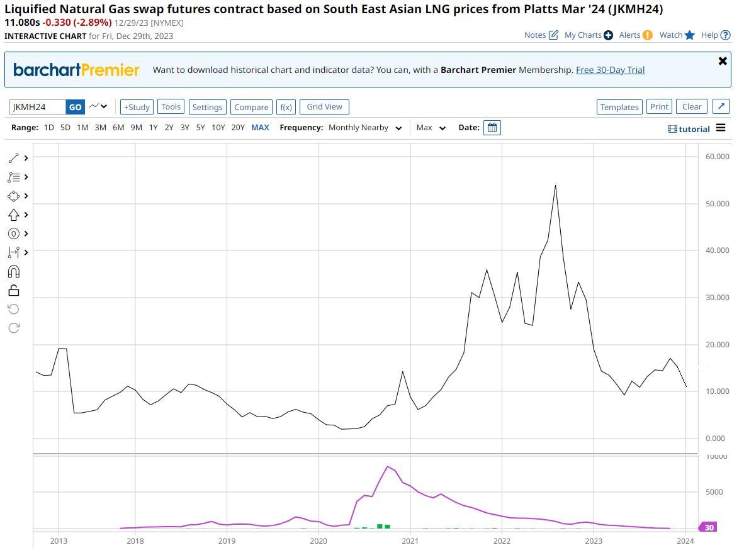Open the chart type dropdown beside GO
This screenshot has width=744, height=560.
(x=98, y=107)
